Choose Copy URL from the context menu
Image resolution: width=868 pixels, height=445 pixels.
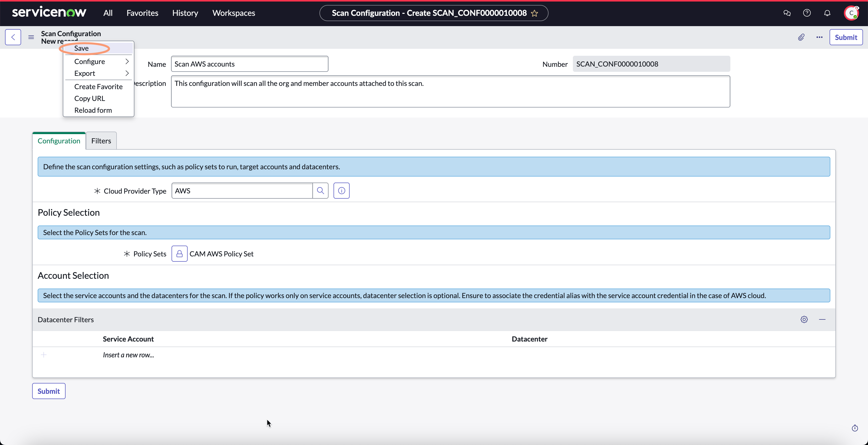98,98
